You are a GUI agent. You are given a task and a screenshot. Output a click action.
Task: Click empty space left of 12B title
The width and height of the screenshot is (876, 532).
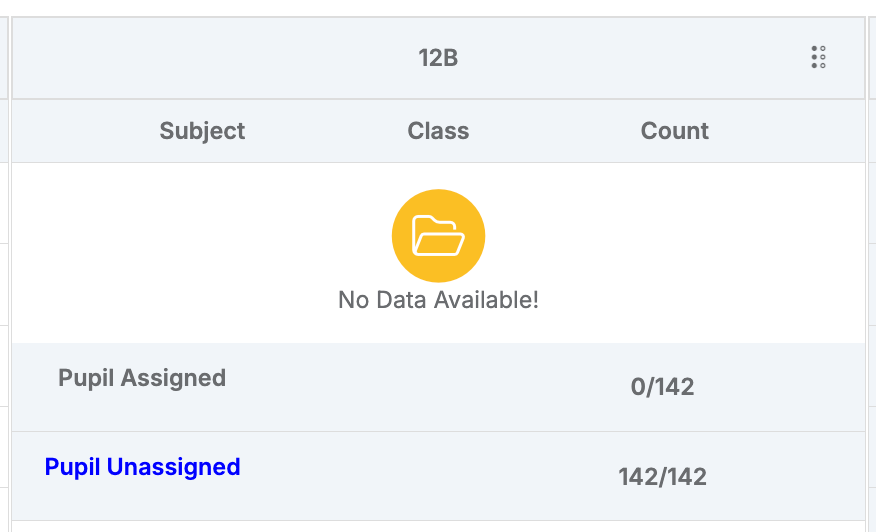pyautogui.click(x=212, y=58)
